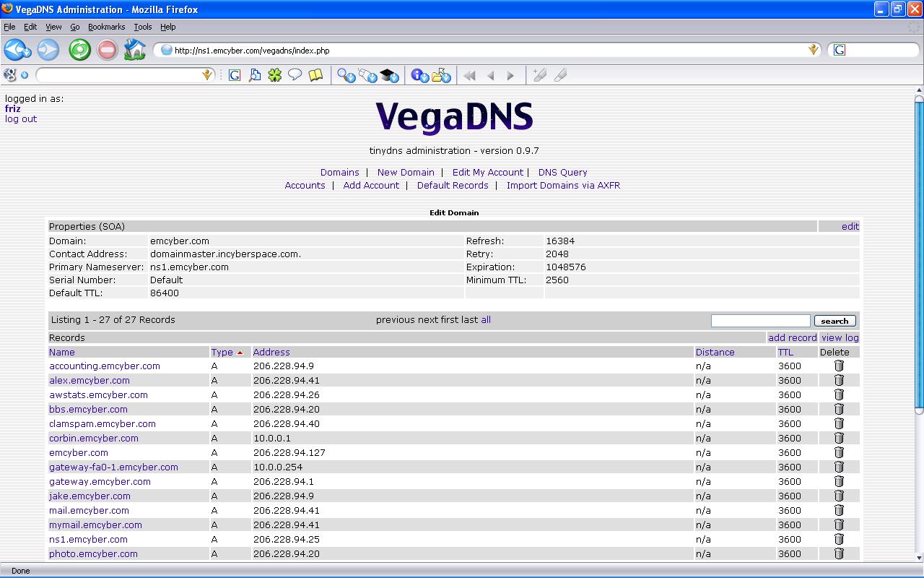The height and width of the screenshot is (578, 924).
Task: Open the Help menu
Action: (167, 27)
